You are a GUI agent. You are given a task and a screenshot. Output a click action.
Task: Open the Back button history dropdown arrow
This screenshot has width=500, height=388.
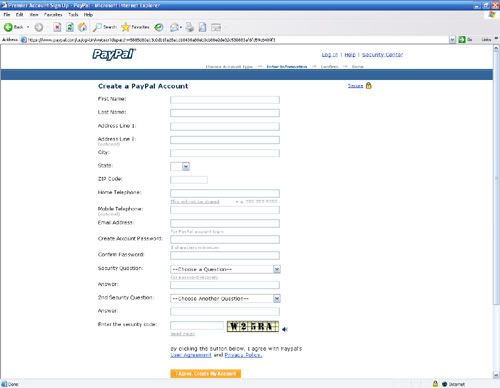pyautogui.click(x=28, y=27)
